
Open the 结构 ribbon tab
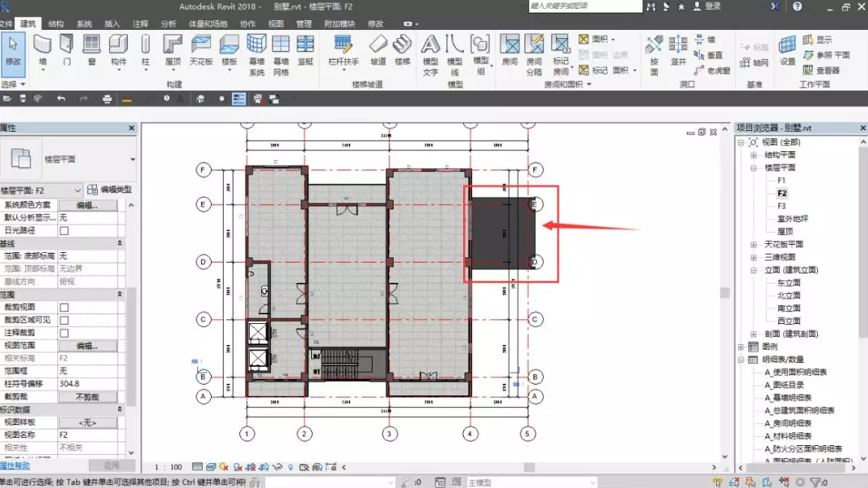coord(56,24)
